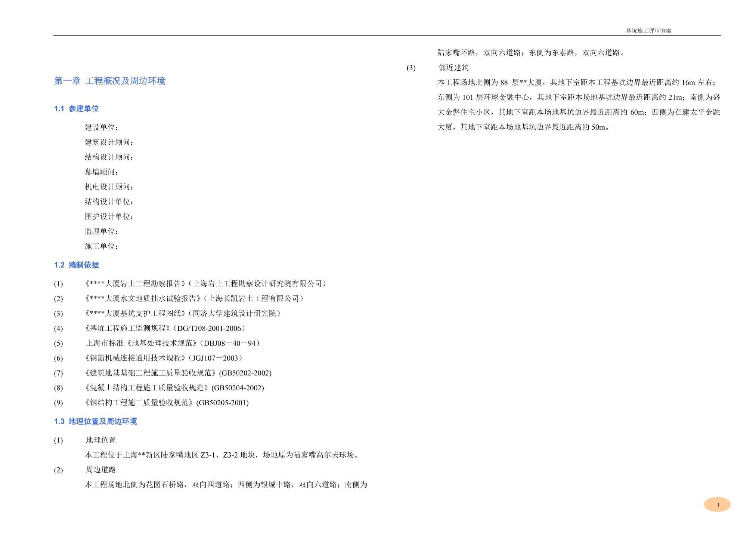
Task: Click the sentence starting 本工程位于上海
Action: pyautogui.click(x=223, y=455)
